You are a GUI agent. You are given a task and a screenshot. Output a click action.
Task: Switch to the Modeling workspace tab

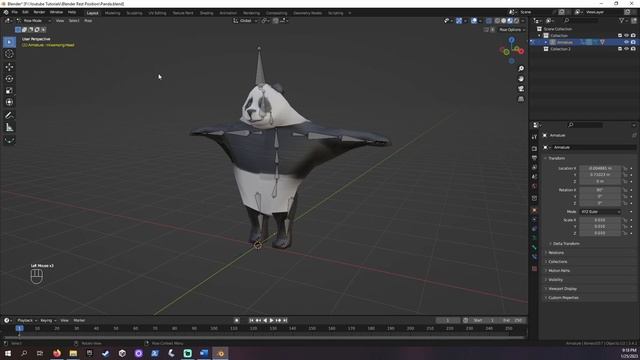pyautogui.click(x=112, y=13)
